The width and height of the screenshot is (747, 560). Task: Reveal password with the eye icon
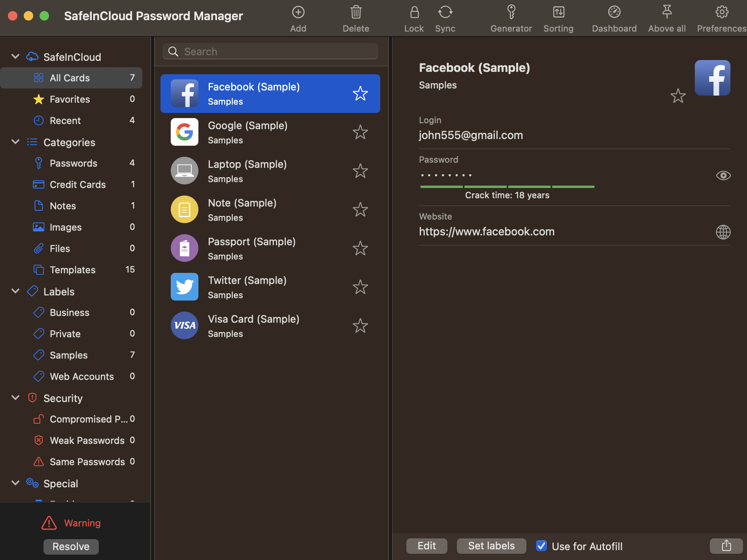click(x=723, y=175)
